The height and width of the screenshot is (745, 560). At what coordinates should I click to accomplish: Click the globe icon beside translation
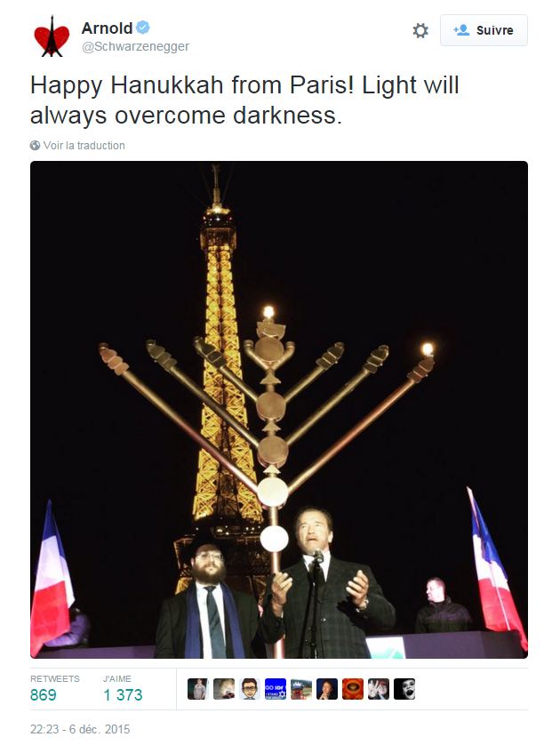click(x=36, y=146)
